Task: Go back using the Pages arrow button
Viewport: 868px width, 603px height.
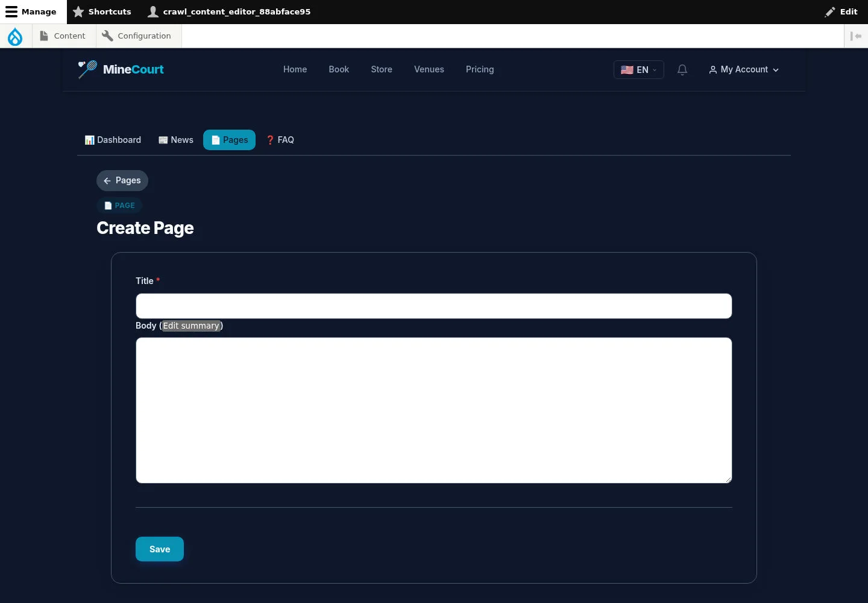Action: pos(122,180)
